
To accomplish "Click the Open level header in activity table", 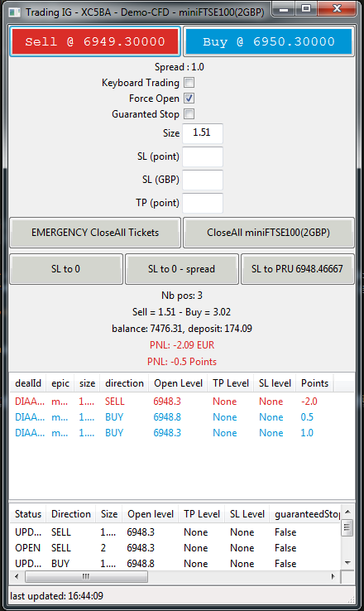I will (x=151, y=514).
